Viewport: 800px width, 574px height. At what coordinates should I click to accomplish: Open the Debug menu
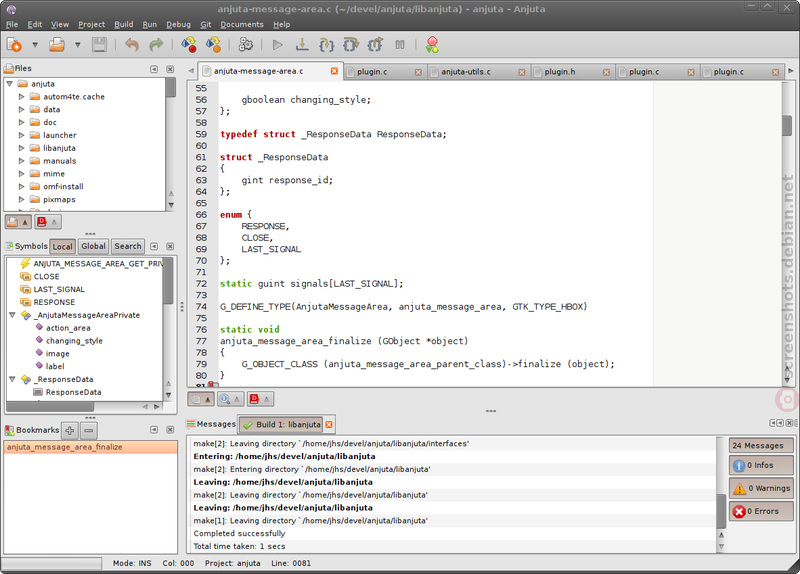(x=178, y=24)
